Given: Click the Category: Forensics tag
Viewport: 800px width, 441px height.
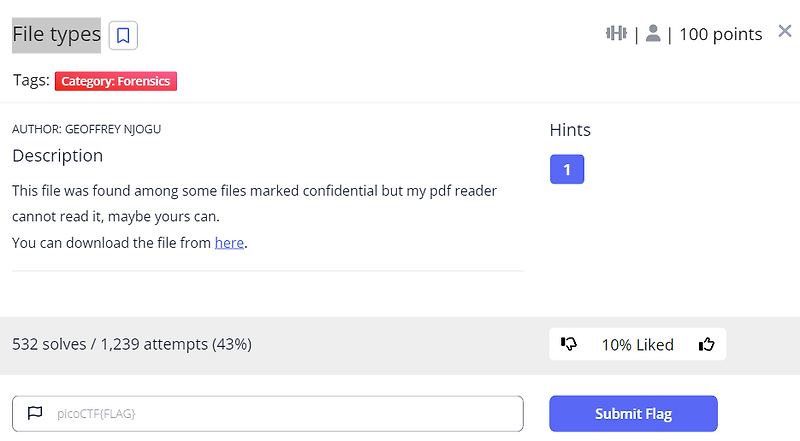Looking at the screenshot, I should 116,81.
